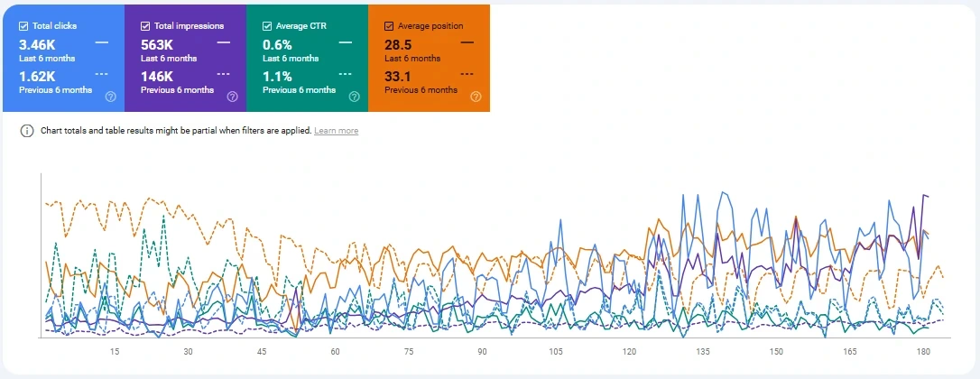Click info icon beside chart totals notice
This screenshot has width=980, height=379.
(26, 131)
